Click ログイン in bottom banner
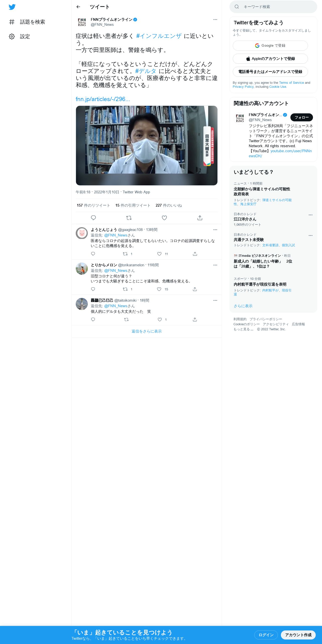This screenshot has height=644, width=322. pyautogui.click(x=266, y=635)
